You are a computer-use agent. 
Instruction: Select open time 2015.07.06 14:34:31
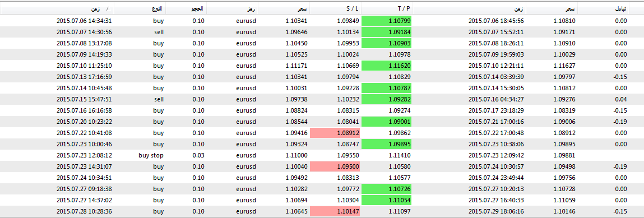[x=84, y=21]
